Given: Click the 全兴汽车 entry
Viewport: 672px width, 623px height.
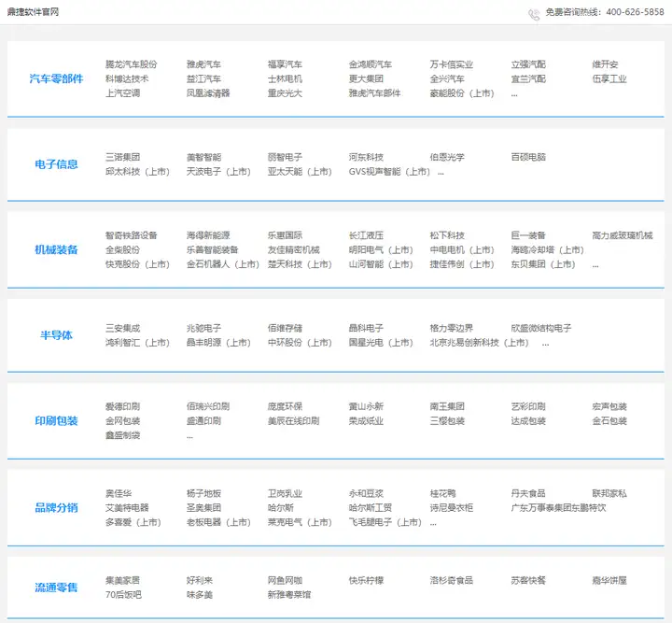Looking at the screenshot, I should pos(447,78).
